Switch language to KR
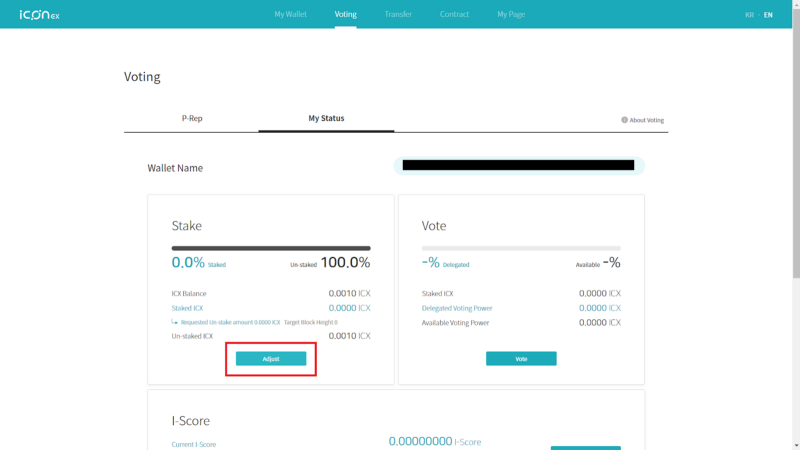The image size is (800, 450). (x=749, y=15)
